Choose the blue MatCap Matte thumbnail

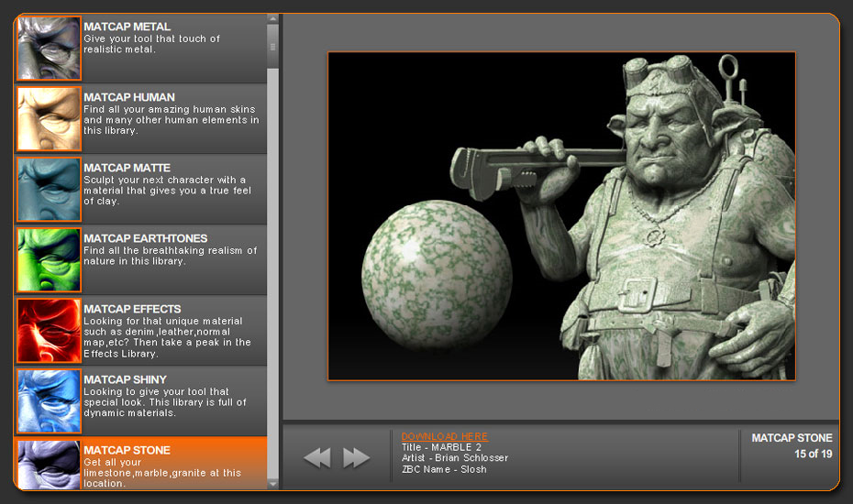[x=49, y=190]
